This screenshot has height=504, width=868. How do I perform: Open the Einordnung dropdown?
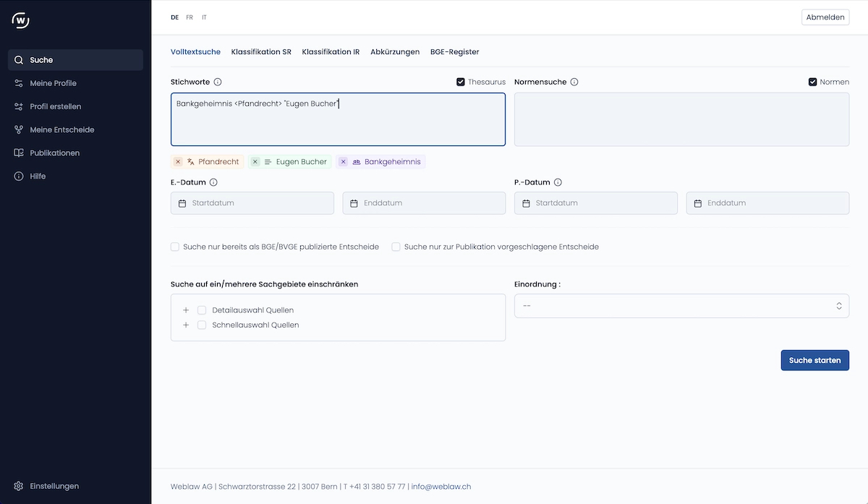point(681,306)
